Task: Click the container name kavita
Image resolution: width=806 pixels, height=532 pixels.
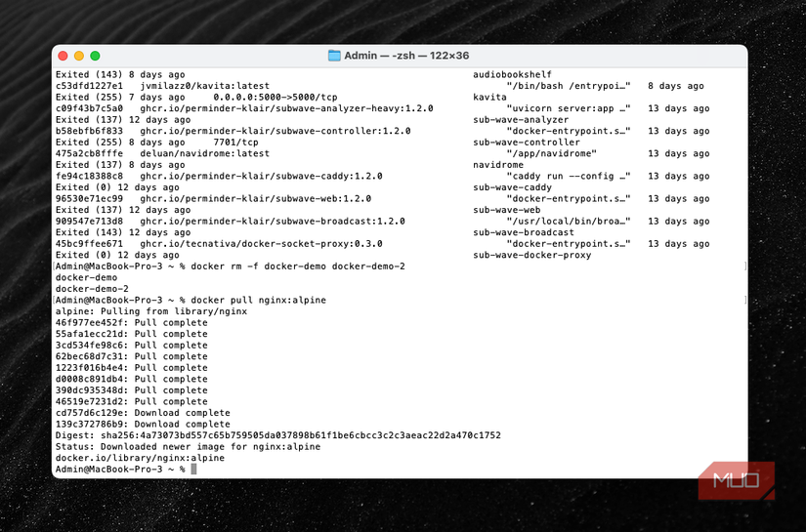Action: [x=489, y=97]
